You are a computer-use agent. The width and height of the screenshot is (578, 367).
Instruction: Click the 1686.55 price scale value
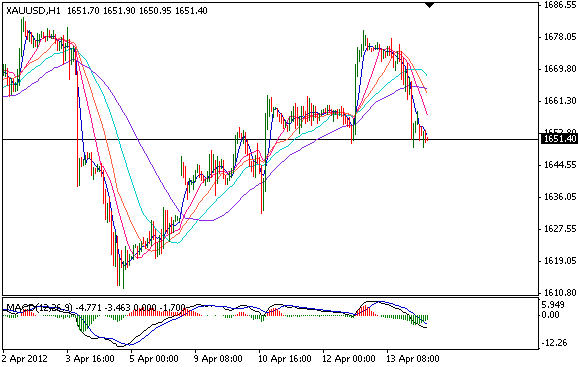tap(560, 5)
